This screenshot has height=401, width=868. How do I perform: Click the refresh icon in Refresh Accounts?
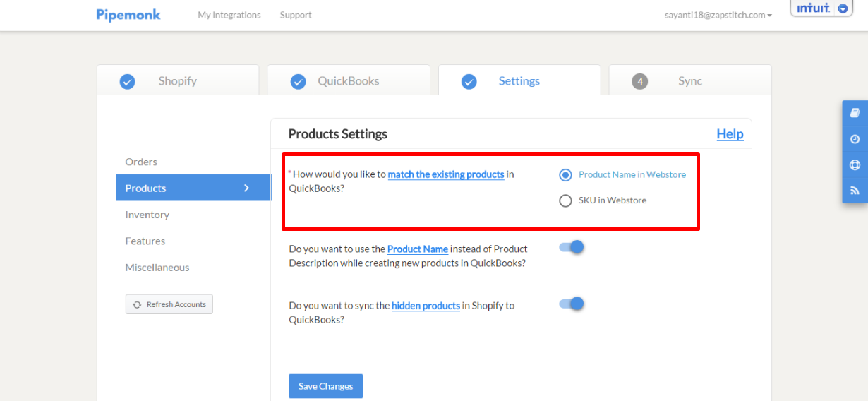pyautogui.click(x=137, y=305)
